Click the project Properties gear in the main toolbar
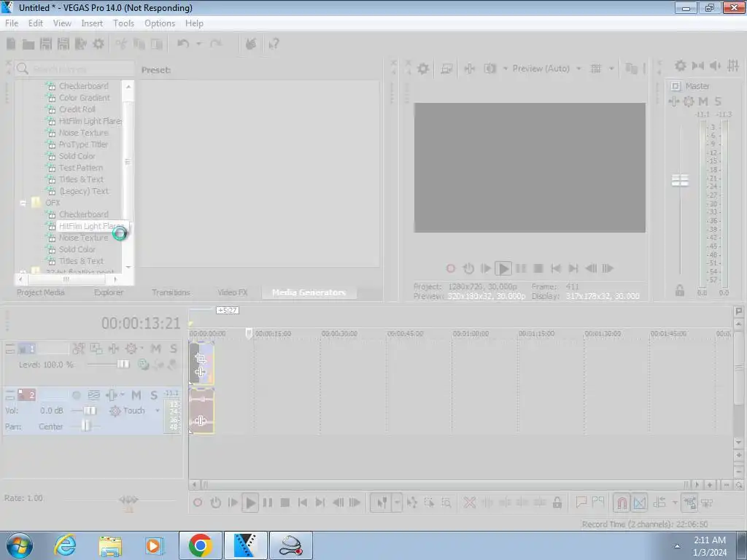The width and height of the screenshot is (747, 560). pos(98,44)
